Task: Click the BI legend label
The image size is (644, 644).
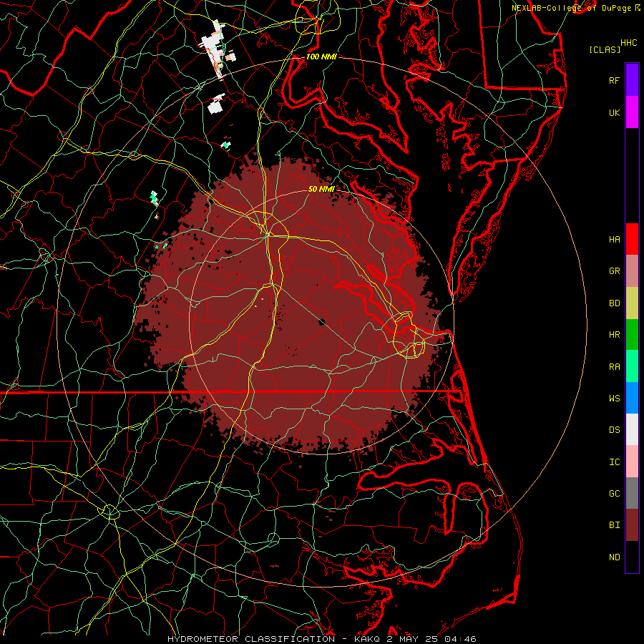Action: pyautogui.click(x=614, y=525)
